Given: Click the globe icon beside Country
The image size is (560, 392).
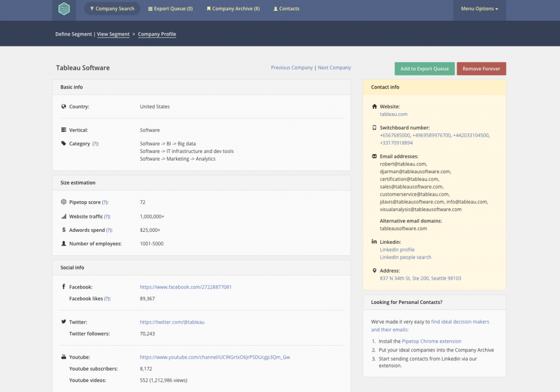Looking at the screenshot, I should click(63, 107).
